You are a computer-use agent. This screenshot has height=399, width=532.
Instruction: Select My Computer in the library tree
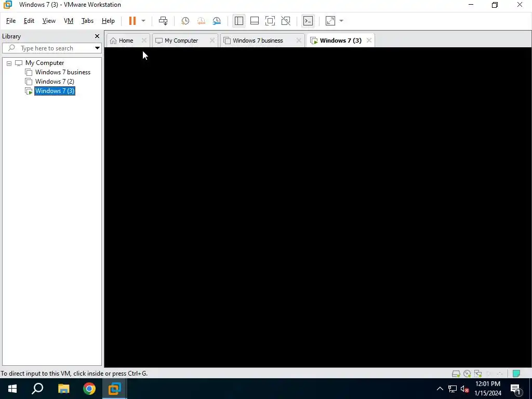click(45, 63)
